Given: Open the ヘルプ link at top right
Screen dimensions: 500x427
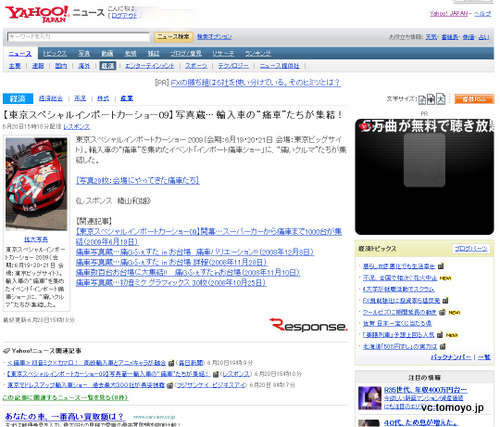Looking at the screenshot, I should (482, 13).
